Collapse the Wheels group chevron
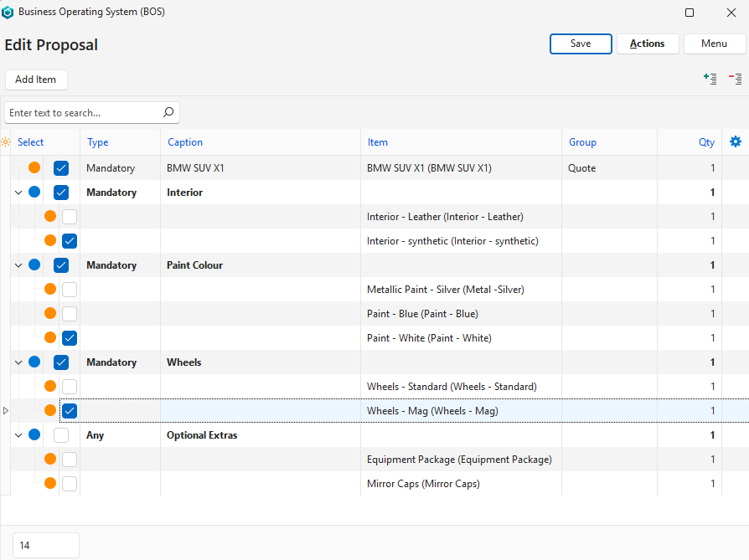This screenshot has height=560, width=749. 18,362
